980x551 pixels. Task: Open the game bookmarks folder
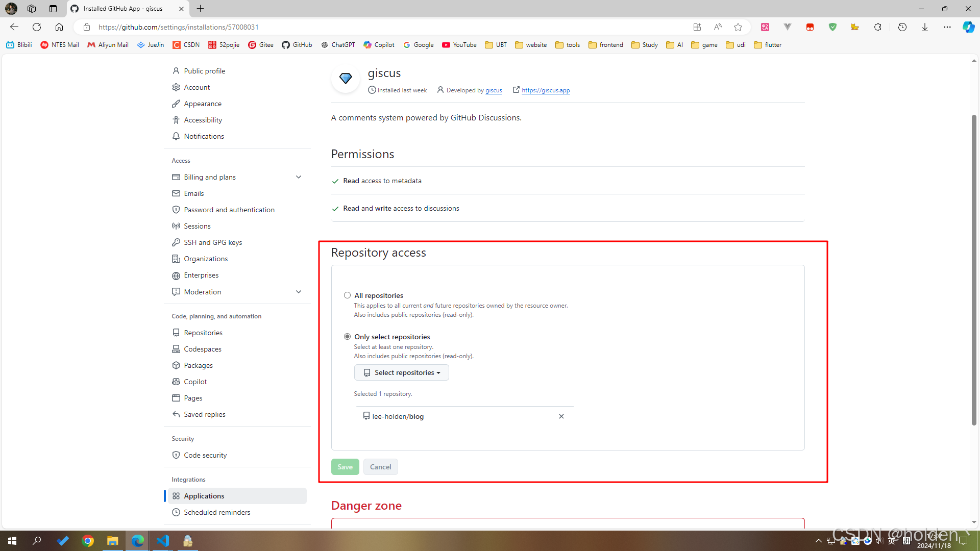tap(704, 45)
